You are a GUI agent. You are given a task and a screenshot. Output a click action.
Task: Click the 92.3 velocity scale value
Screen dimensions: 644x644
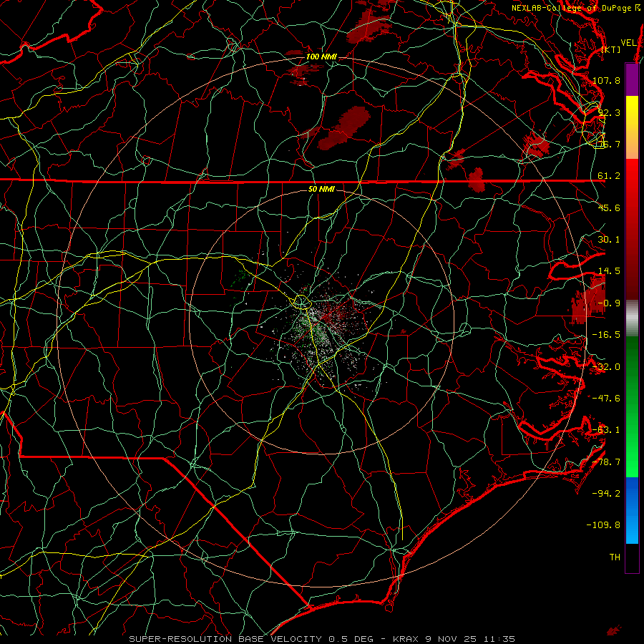click(609, 112)
